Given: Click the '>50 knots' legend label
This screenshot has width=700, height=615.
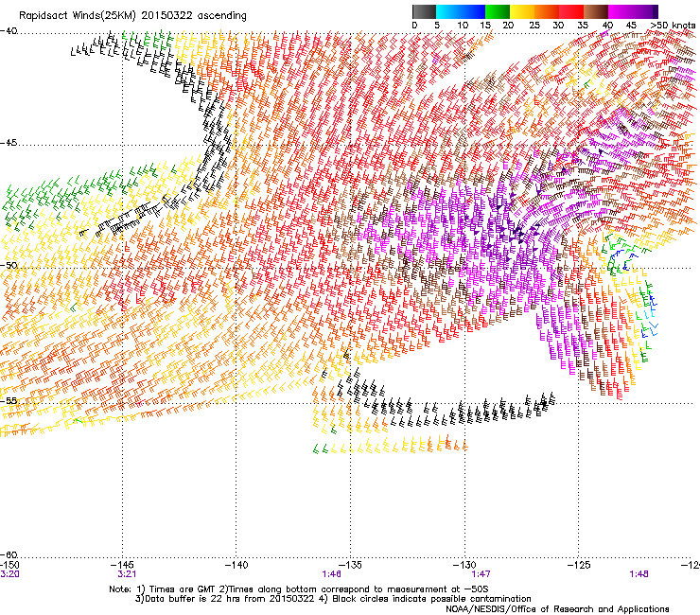Looking at the screenshot, I should 673,26.
